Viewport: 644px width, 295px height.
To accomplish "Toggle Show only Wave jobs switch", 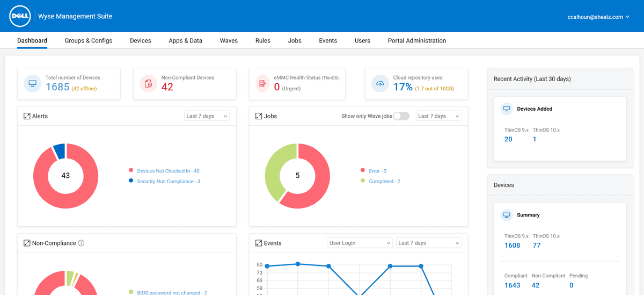I will click(x=401, y=116).
